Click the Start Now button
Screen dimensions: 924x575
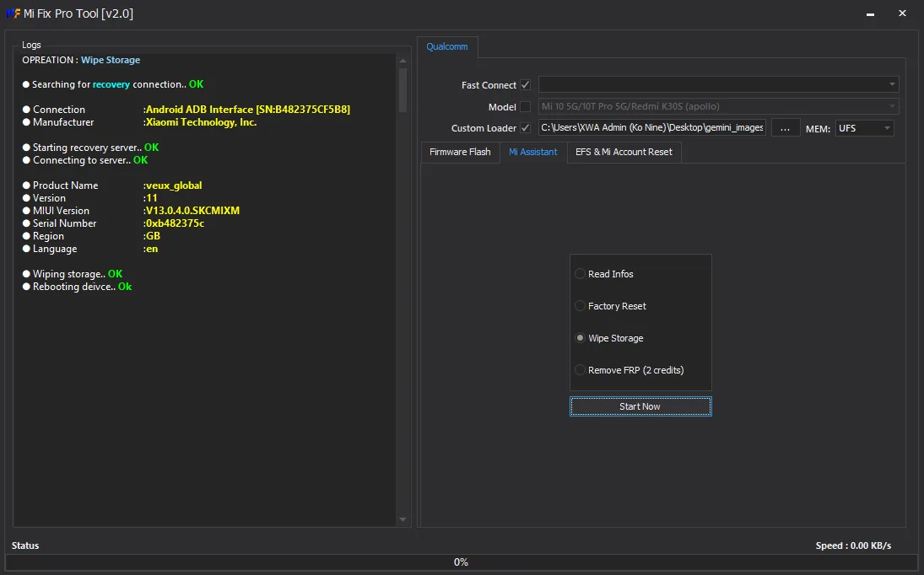(x=640, y=406)
